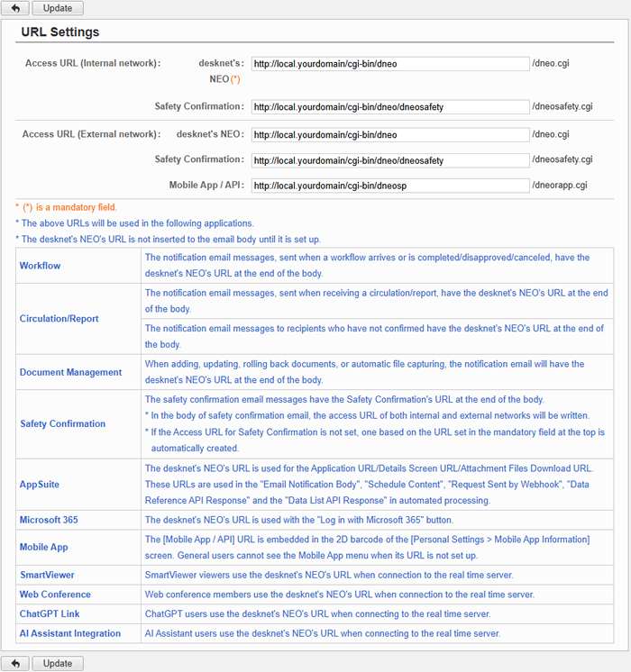
Task: Select the SmartViewer row label
Action: point(47,574)
